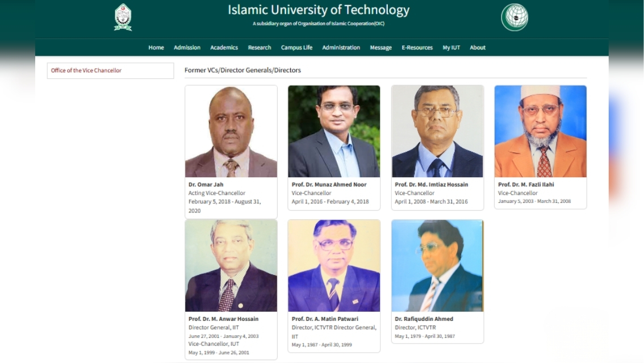The image size is (644, 363).
Task: Open the Home menu item
Action: [156, 48]
